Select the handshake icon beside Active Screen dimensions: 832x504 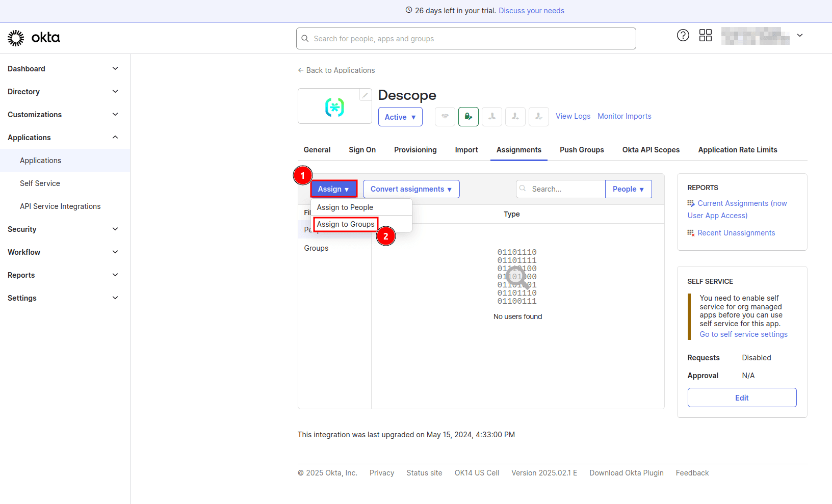[x=445, y=117]
